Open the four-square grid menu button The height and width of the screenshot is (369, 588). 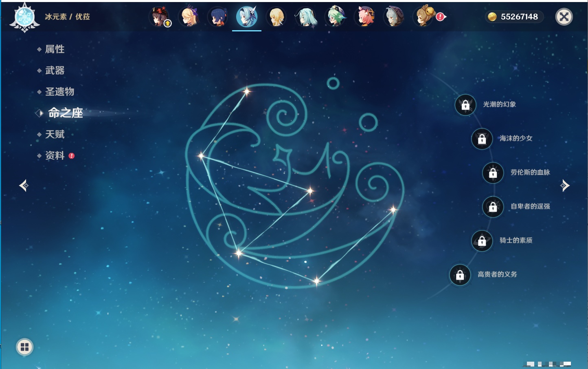[x=24, y=347]
